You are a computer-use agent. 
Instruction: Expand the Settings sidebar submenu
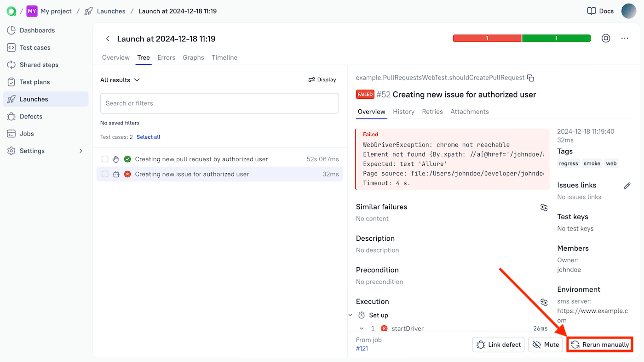pyautogui.click(x=81, y=151)
